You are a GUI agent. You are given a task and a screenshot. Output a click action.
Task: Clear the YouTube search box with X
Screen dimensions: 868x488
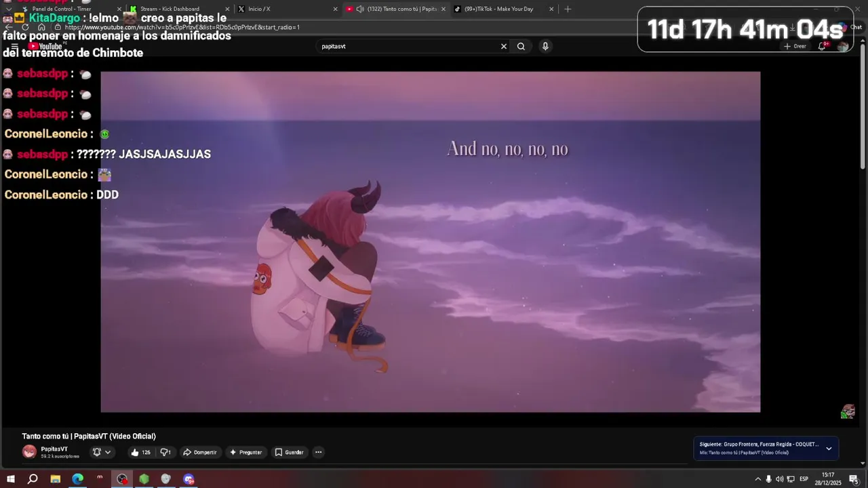(x=504, y=46)
